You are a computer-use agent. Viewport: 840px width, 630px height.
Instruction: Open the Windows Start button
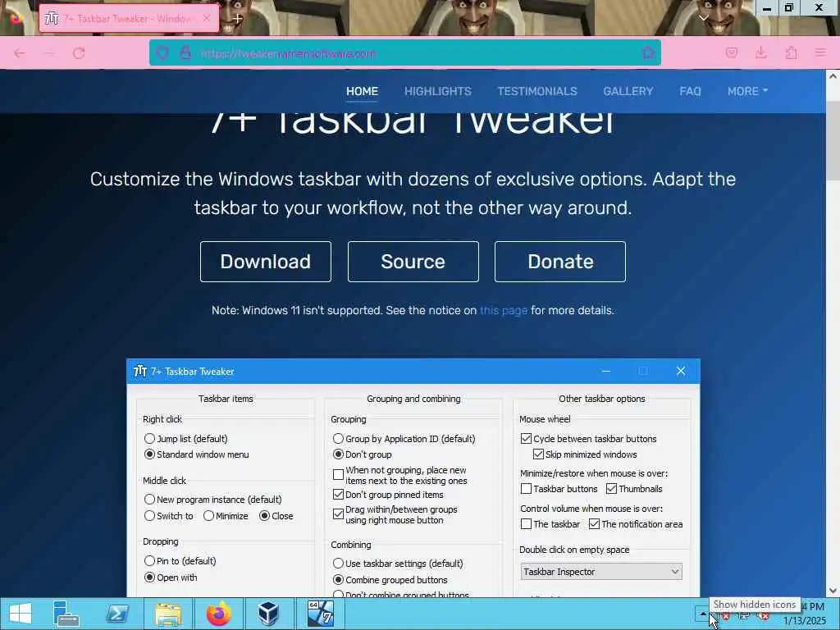click(21, 614)
